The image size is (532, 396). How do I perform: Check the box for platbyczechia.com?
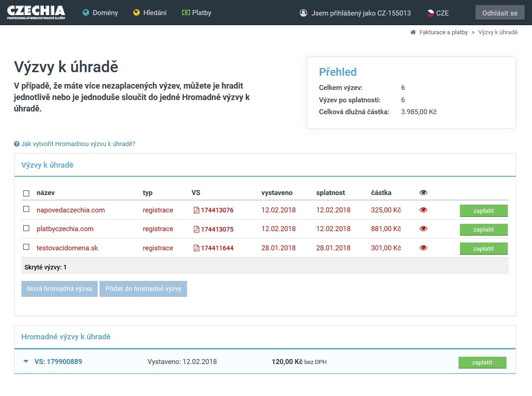tap(26, 228)
